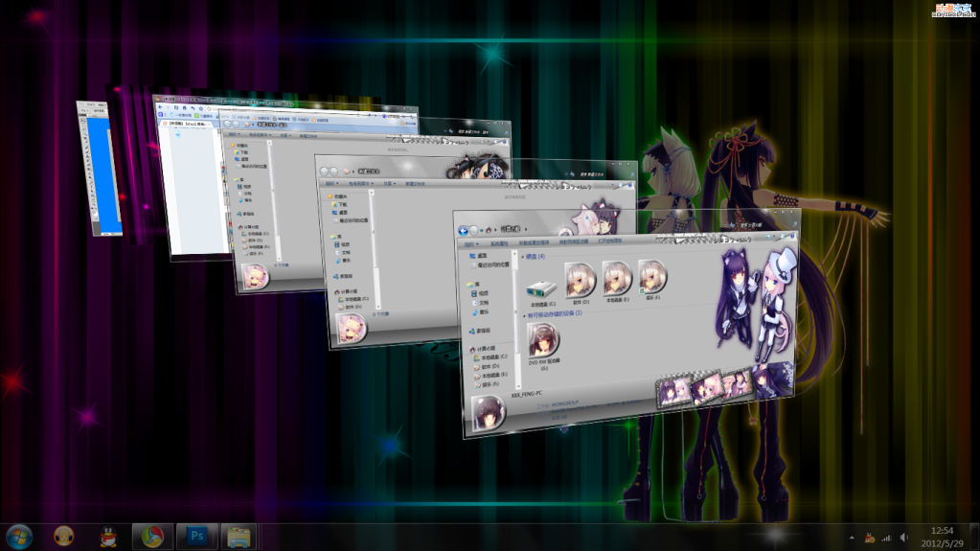This screenshot has width=980, height=551.
Task: Click 打开控制面板 in the Explorer toolbar
Action: click(608, 241)
